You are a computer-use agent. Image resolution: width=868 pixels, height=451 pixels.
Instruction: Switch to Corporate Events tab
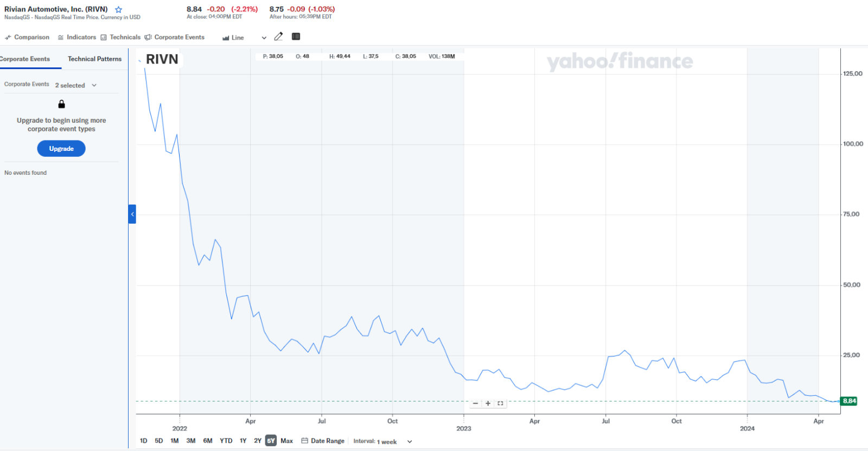[x=25, y=59]
